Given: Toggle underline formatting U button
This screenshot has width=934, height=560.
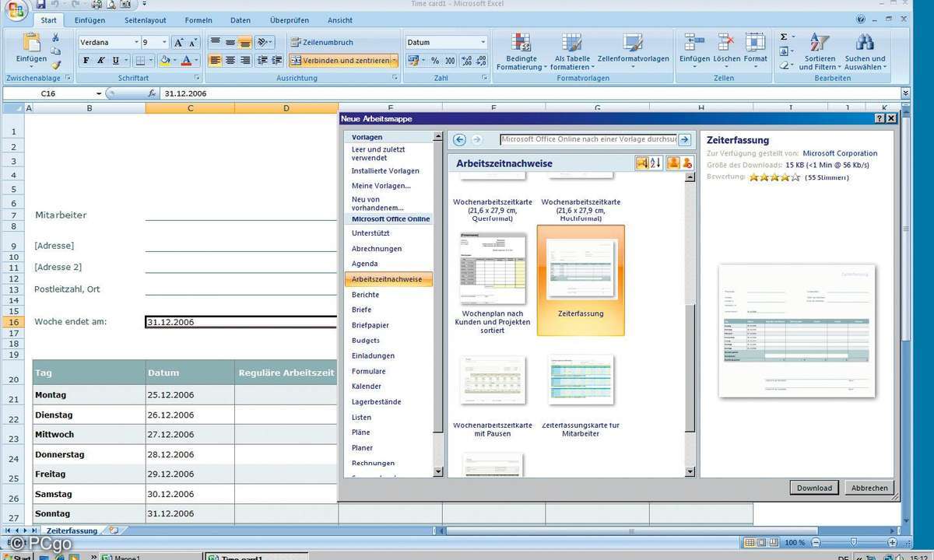Looking at the screenshot, I should click(x=115, y=61).
